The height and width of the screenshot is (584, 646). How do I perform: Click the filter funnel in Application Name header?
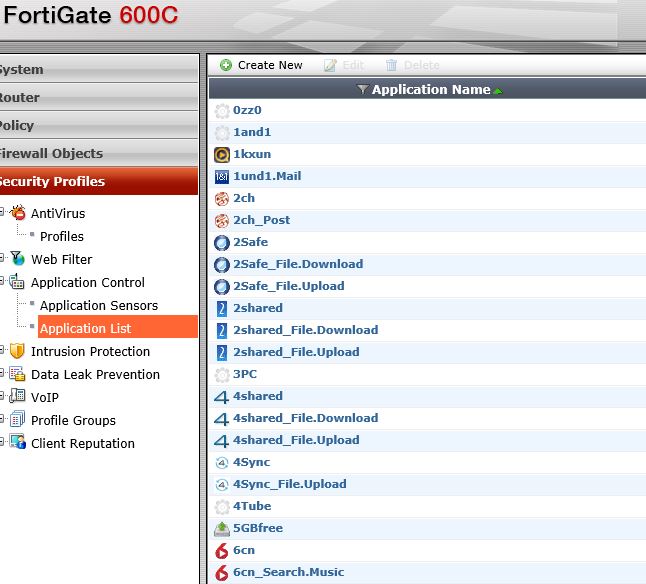coord(362,89)
